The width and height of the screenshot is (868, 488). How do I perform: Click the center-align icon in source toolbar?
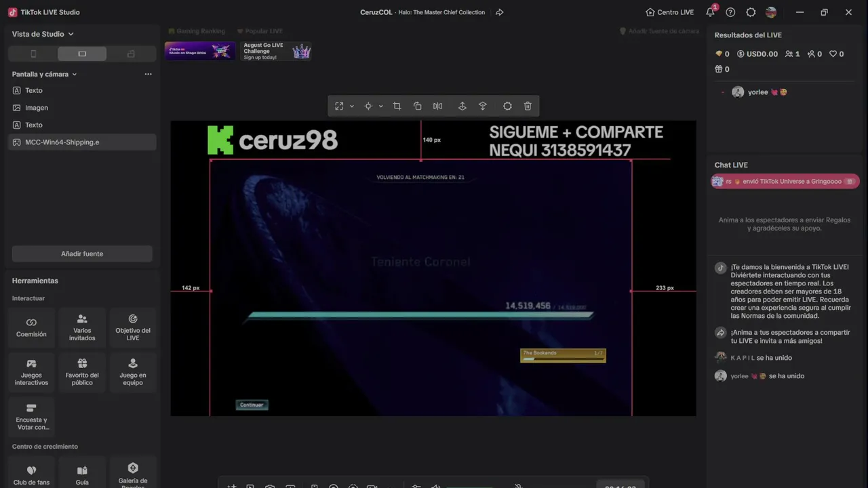pyautogui.click(x=368, y=106)
